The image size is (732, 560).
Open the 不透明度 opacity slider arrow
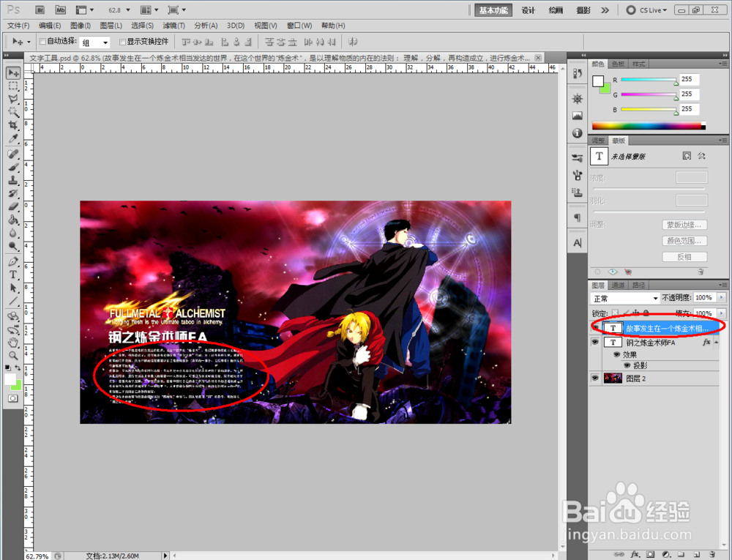722,298
